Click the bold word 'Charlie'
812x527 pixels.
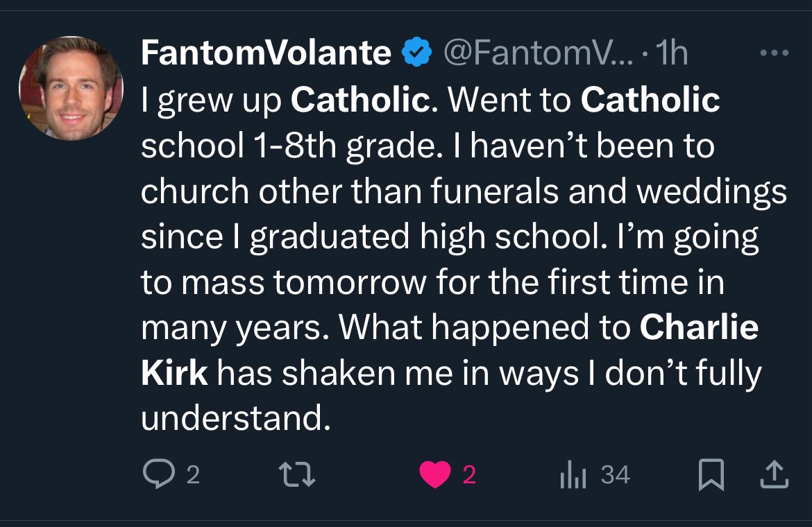pyautogui.click(x=698, y=328)
